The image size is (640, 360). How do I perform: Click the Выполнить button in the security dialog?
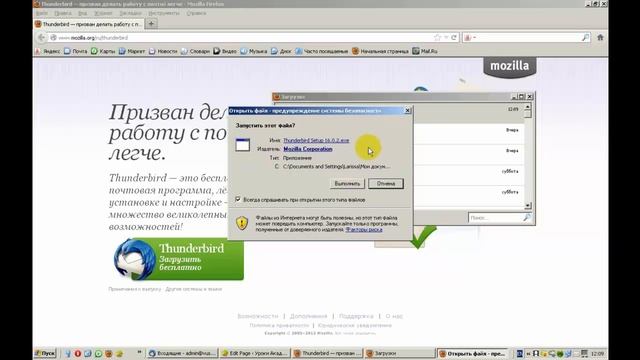pos(347,184)
